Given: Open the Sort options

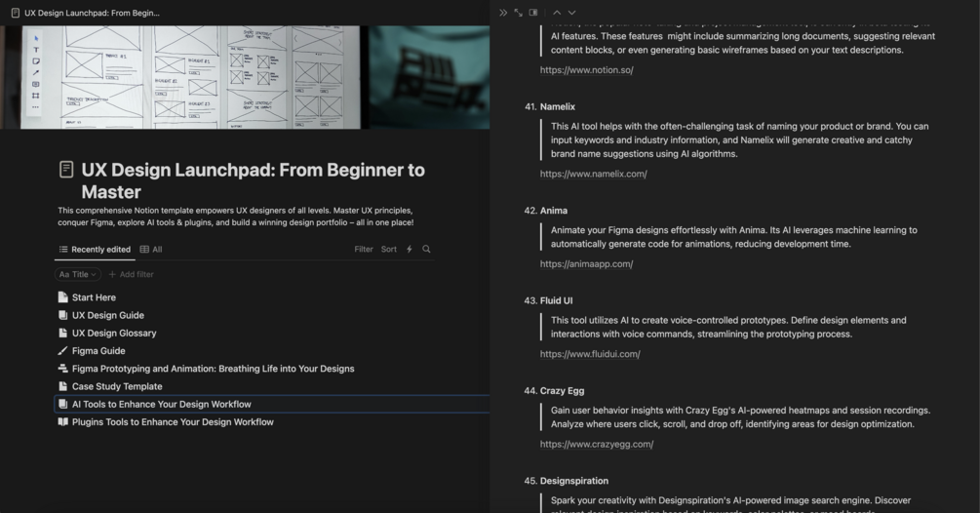Looking at the screenshot, I should [x=389, y=249].
